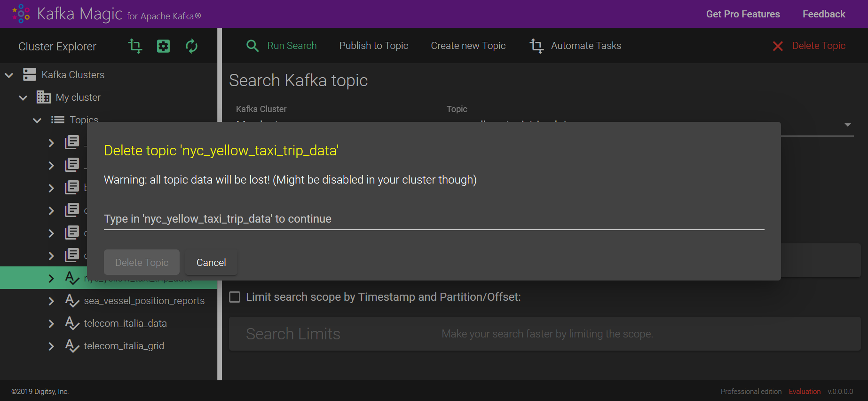Viewport: 868px width, 401px height.
Task: Open the Feedback link
Action: [824, 14]
